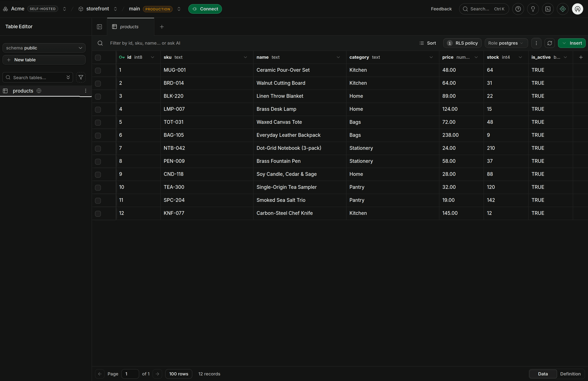Tick the Everyday Leather Backpack row checkbox
Viewport: 588px width, 381px height.
click(x=98, y=136)
